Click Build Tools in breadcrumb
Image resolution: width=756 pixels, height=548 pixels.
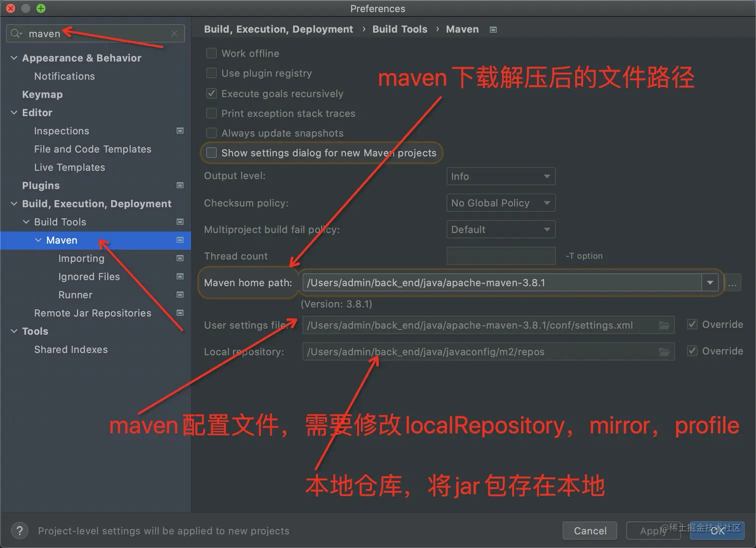pyautogui.click(x=400, y=29)
